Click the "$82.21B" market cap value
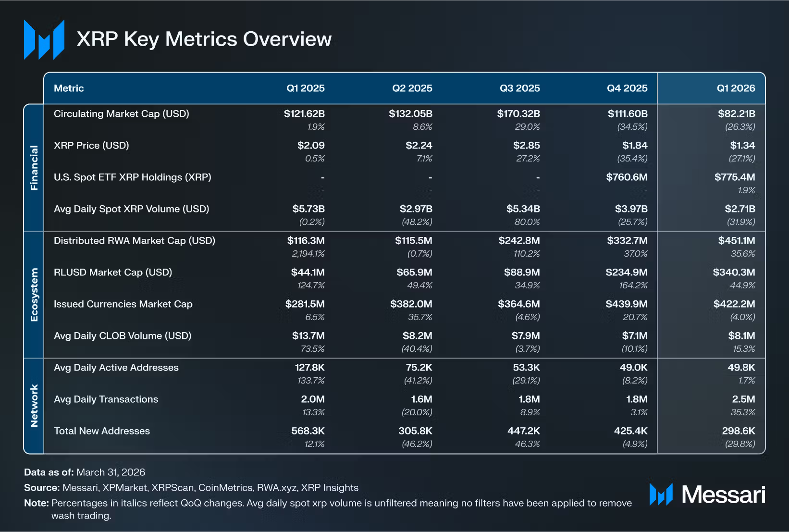The image size is (789, 532). tap(737, 114)
